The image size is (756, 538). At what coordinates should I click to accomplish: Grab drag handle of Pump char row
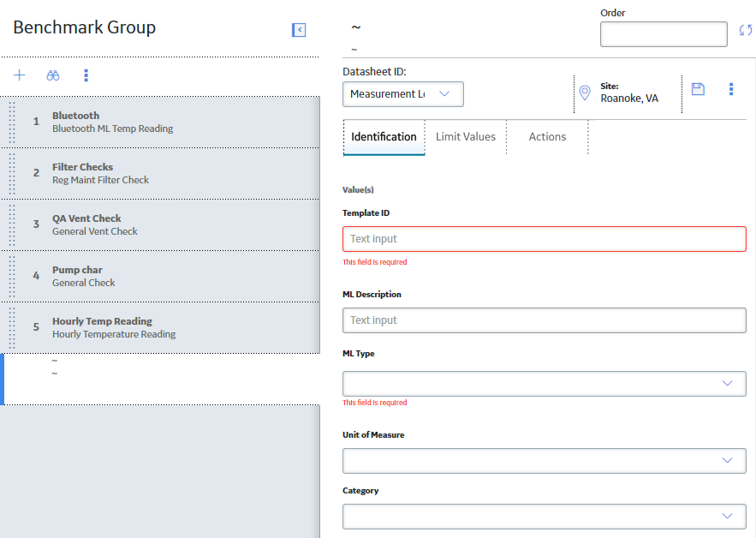pos(12,277)
